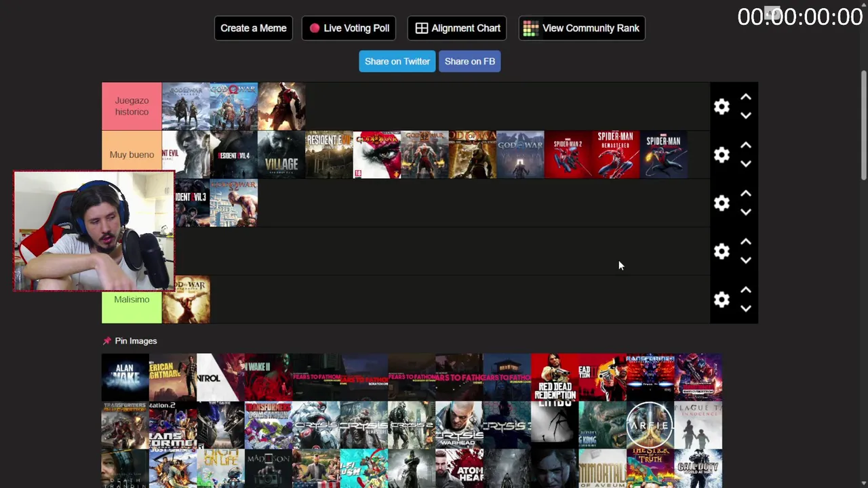The image size is (868, 488).
Task: Select the Transformers Devastation cover
Action: pos(269,426)
